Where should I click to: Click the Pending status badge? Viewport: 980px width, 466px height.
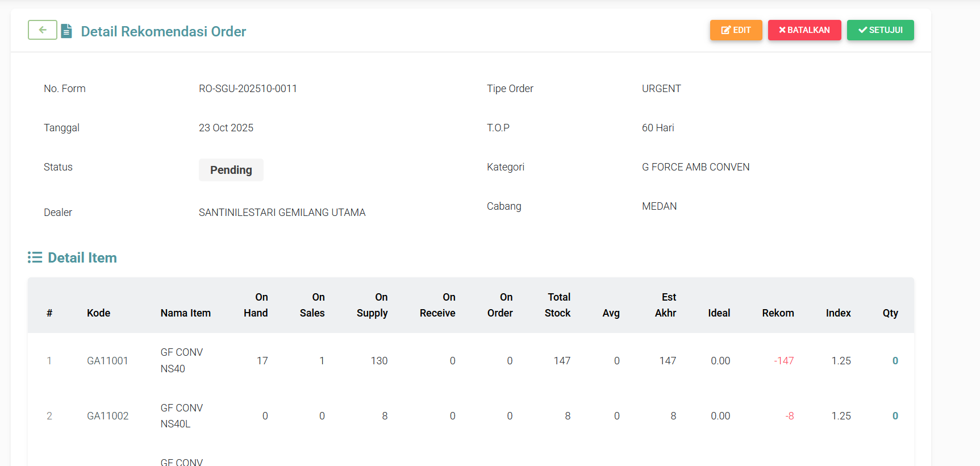click(231, 170)
